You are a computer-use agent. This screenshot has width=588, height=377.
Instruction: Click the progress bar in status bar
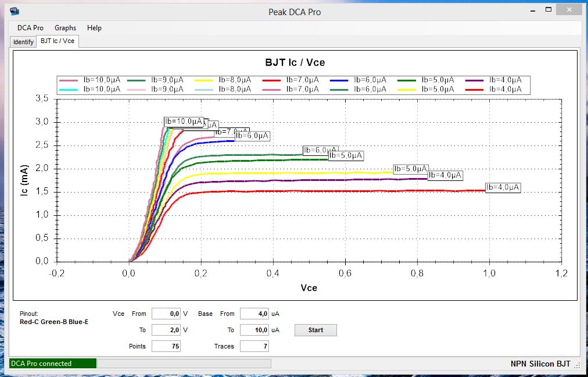tap(184, 364)
